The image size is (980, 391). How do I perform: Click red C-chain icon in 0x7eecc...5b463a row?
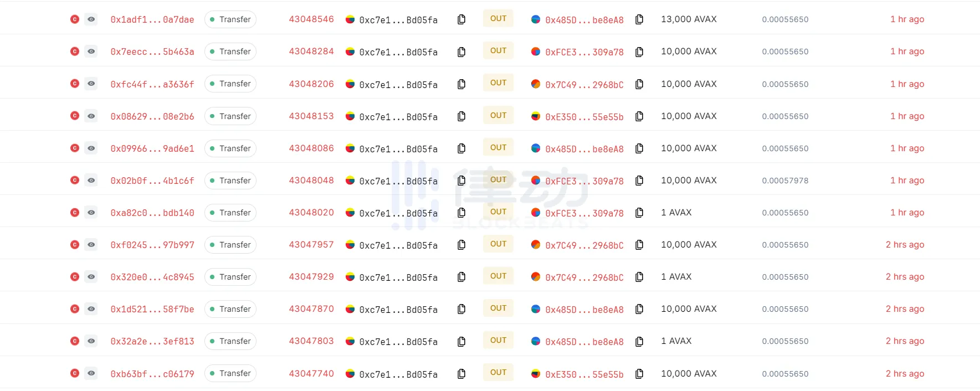pyautogui.click(x=75, y=52)
